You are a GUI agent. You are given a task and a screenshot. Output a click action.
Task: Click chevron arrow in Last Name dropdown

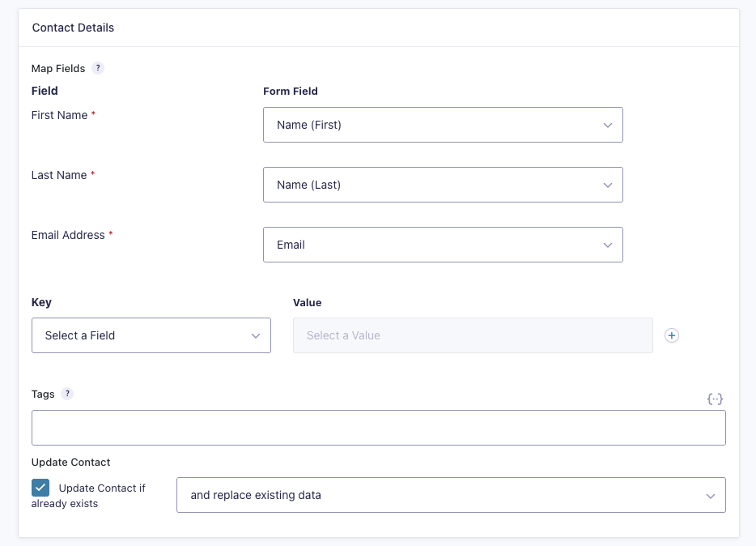pyautogui.click(x=608, y=185)
